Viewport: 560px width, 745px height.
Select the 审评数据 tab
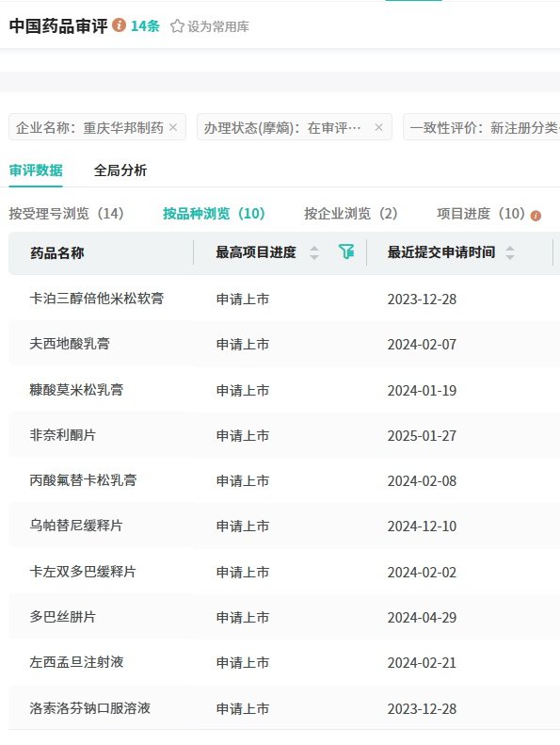click(36, 170)
